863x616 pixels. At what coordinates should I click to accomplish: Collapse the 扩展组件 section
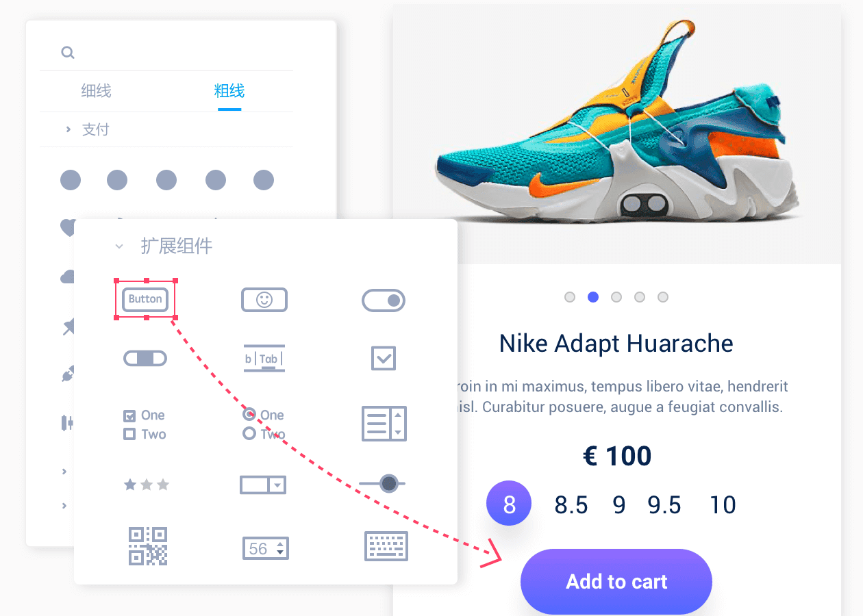pos(119,246)
